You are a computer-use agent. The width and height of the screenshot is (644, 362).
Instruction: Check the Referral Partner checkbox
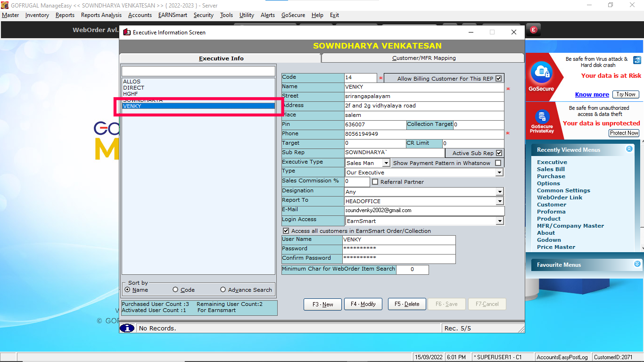click(x=375, y=182)
